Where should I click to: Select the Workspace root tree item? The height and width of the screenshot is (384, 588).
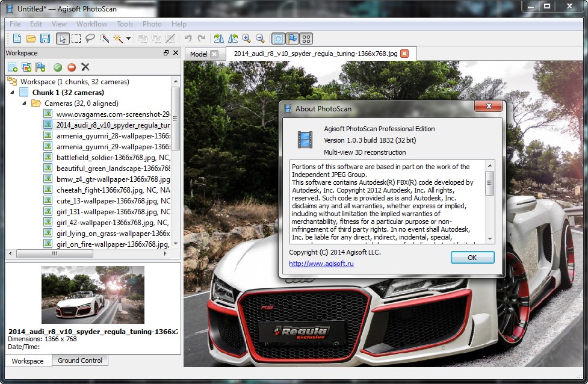(x=75, y=82)
